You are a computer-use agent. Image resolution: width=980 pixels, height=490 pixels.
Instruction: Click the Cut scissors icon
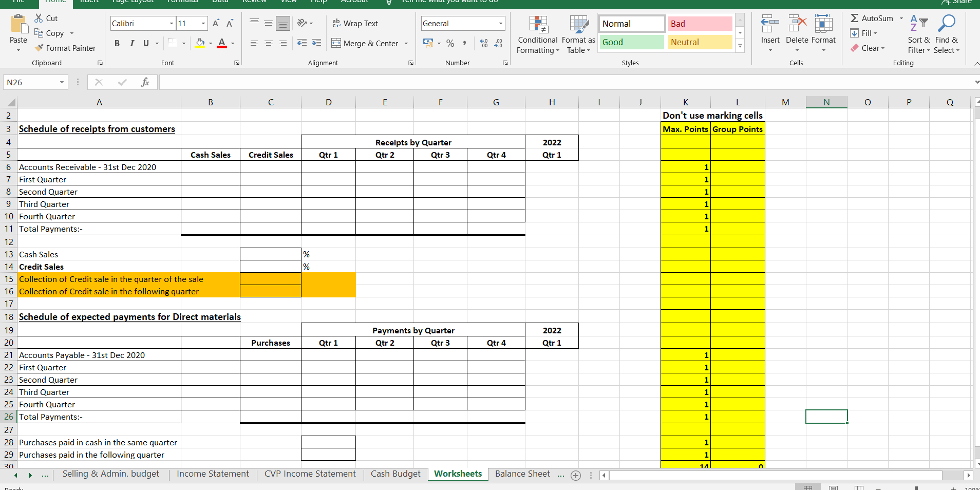click(x=39, y=18)
